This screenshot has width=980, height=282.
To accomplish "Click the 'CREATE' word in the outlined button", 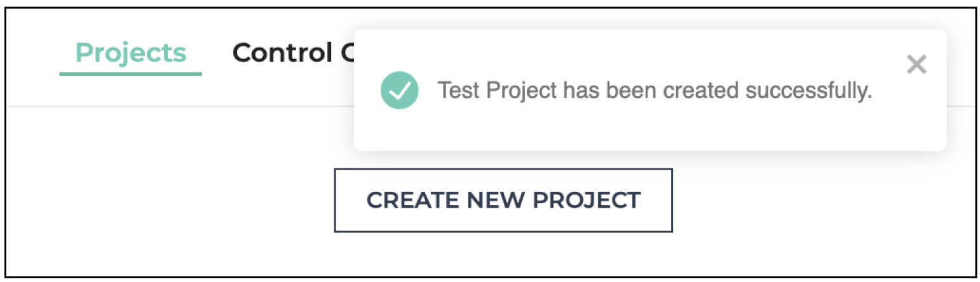I will click(x=413, y=200).
